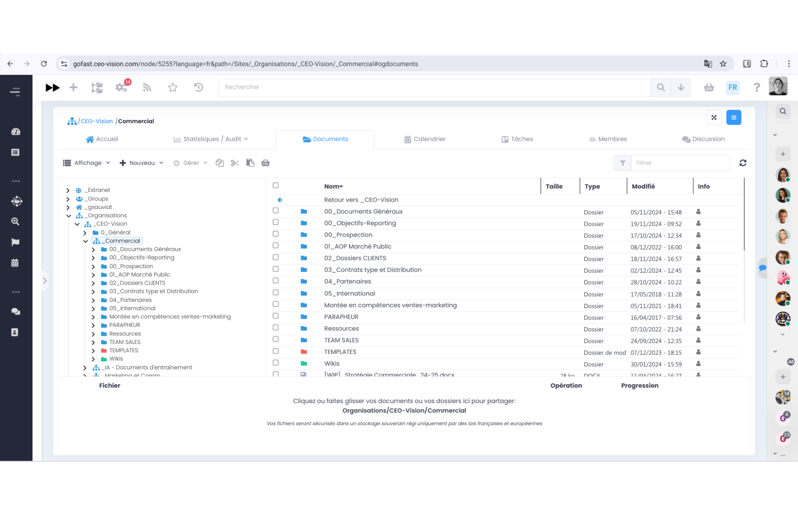
Task: Tick the checkbox beside TEAM SALES
Action: [276, 340]
